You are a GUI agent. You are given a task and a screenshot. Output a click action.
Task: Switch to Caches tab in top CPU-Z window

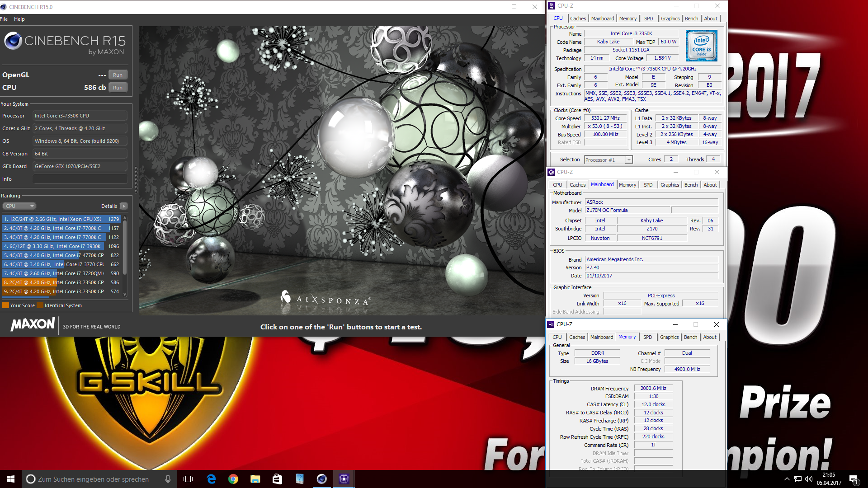click(x=578, y=19)
